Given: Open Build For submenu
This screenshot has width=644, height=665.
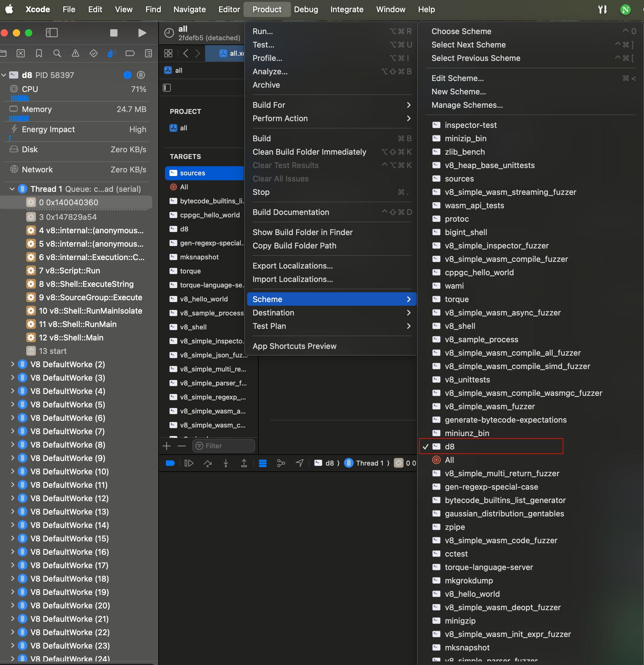Looking at the screenshot, I should pos(331,105).
